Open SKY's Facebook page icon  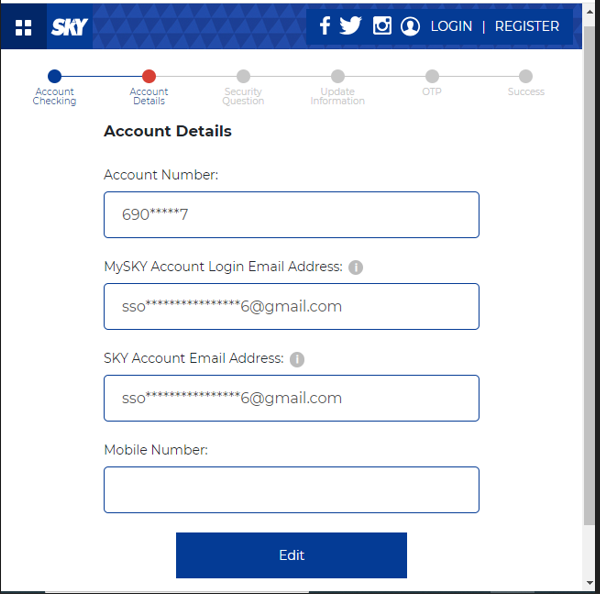coord(324,26)
